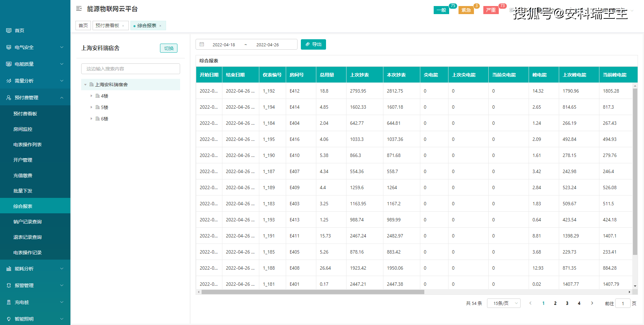Click the 电气安全 sidebar icon
Screen dimensions: 644x325
[9, 47]
